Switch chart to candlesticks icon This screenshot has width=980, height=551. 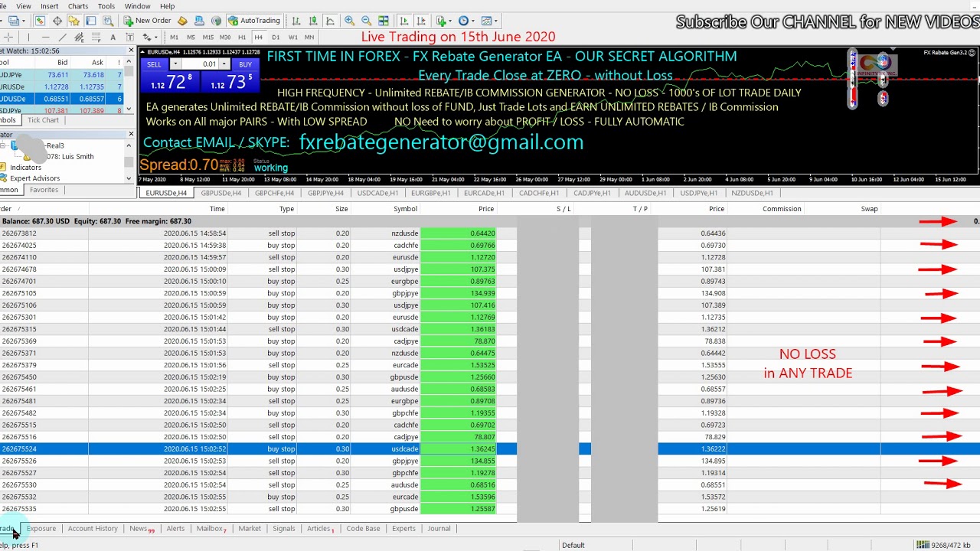[x=313, y=21]
